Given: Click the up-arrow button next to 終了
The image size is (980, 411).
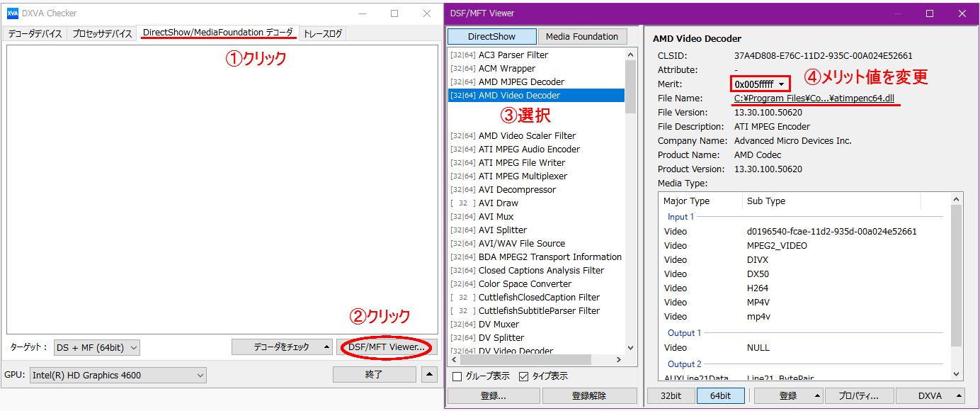Looking at the screenshot, I should pyautogui.click(x=430, y=375).
